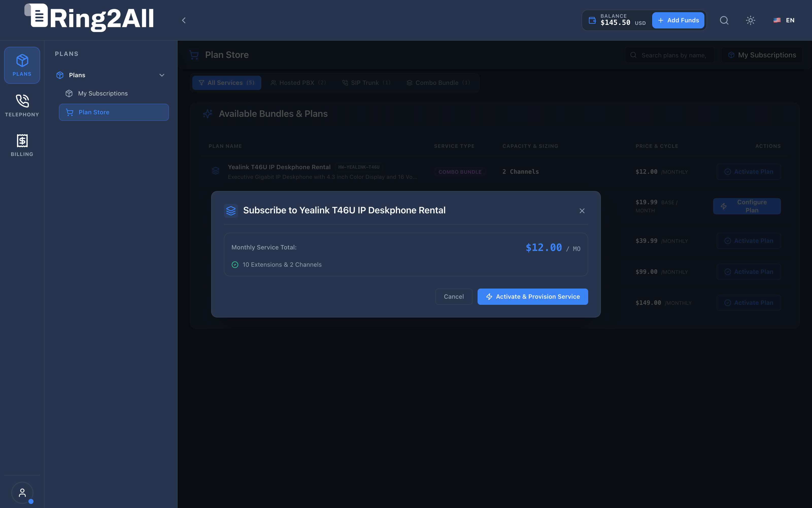Click Activate Plan for $149.00 row
Viewport: 812px width, 508px height.
click(x=749, y=303)
